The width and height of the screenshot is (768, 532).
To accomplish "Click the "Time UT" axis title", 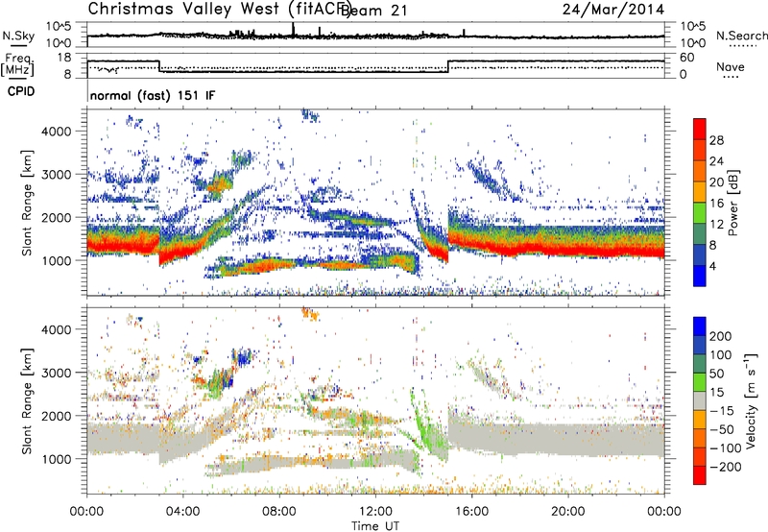I will [x=375, y=526].
